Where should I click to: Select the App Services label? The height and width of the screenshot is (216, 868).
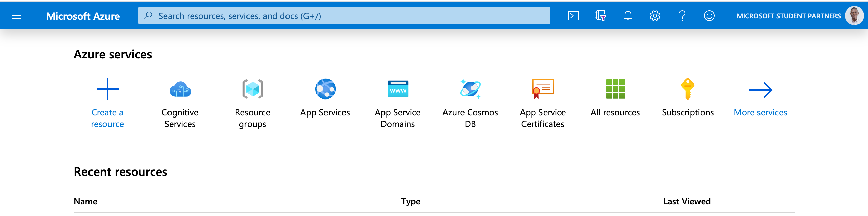pos(325,112)
